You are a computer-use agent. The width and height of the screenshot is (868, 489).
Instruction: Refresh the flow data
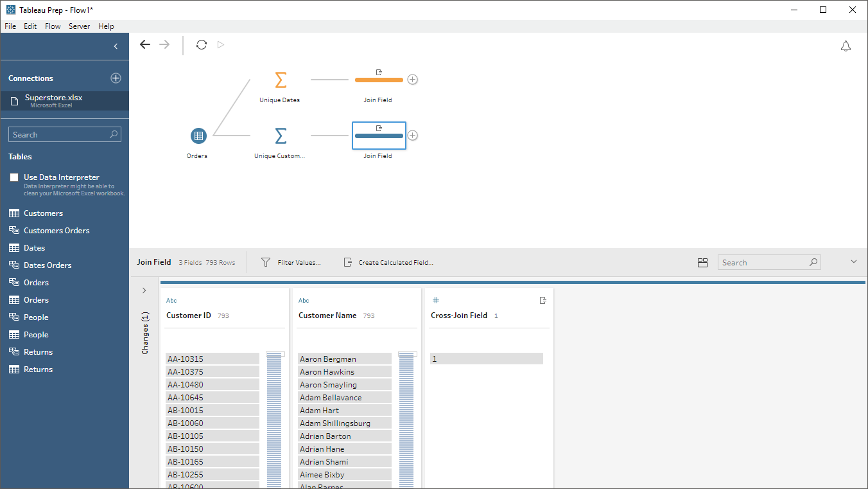pos(202,44)
